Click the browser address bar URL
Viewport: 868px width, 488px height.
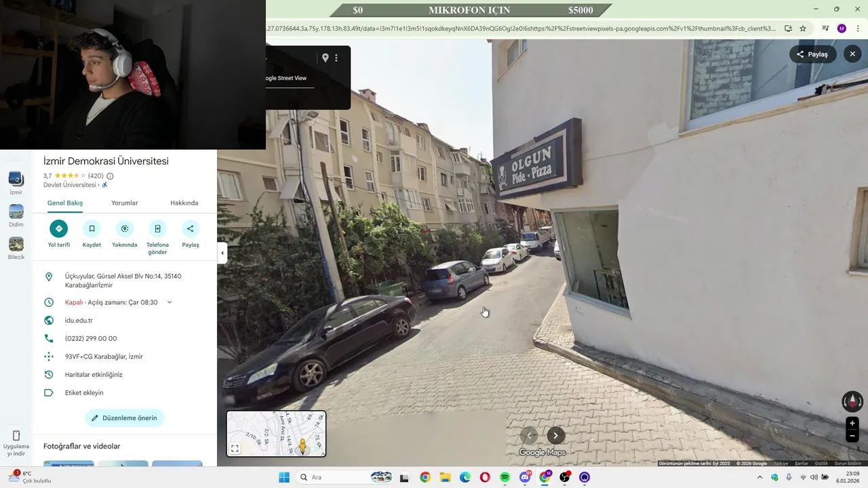[522, 28]
